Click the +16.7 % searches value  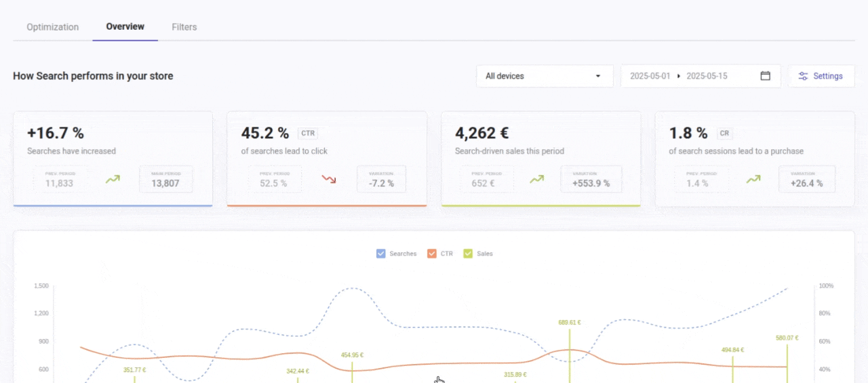(55, 133)
